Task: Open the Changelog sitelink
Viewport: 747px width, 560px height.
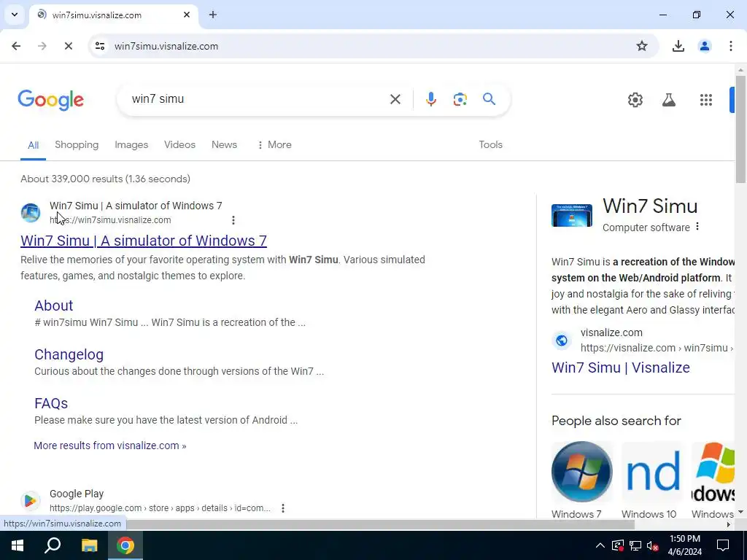Action: (69, 355)
